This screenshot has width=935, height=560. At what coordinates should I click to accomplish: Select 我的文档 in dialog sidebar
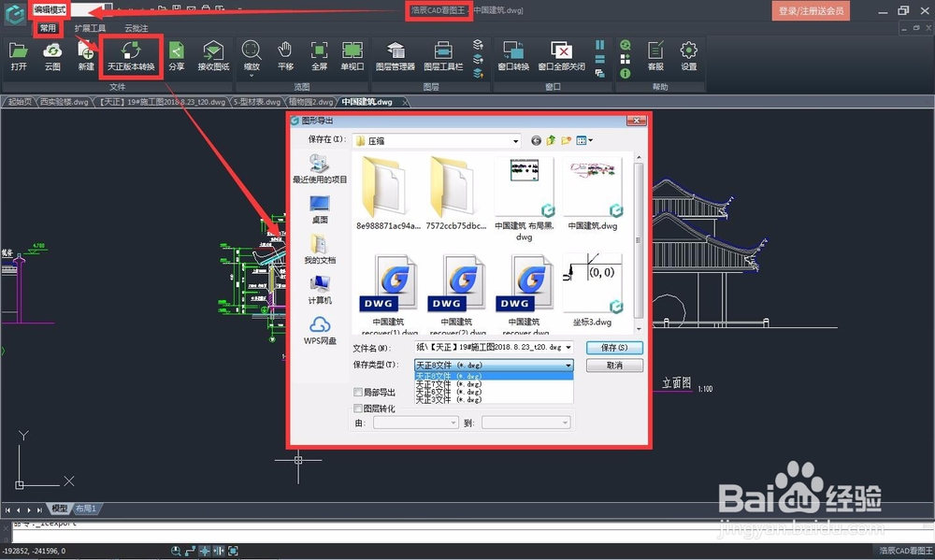[x=320, y=250]
